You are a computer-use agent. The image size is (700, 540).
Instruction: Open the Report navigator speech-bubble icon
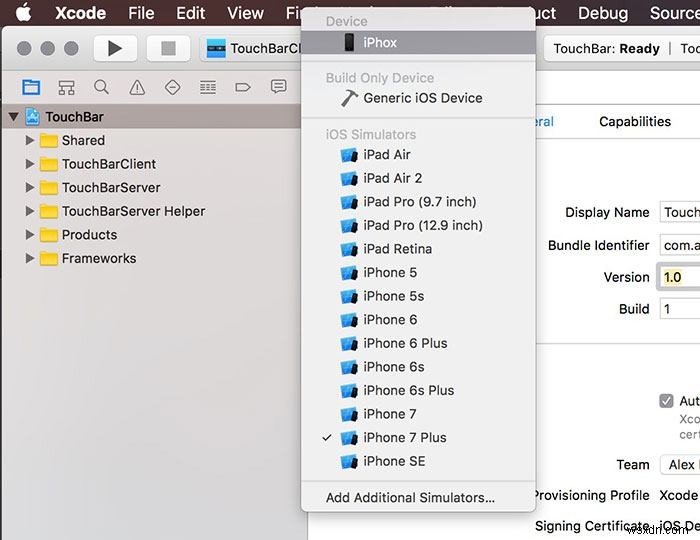click(x=279, y=86)
